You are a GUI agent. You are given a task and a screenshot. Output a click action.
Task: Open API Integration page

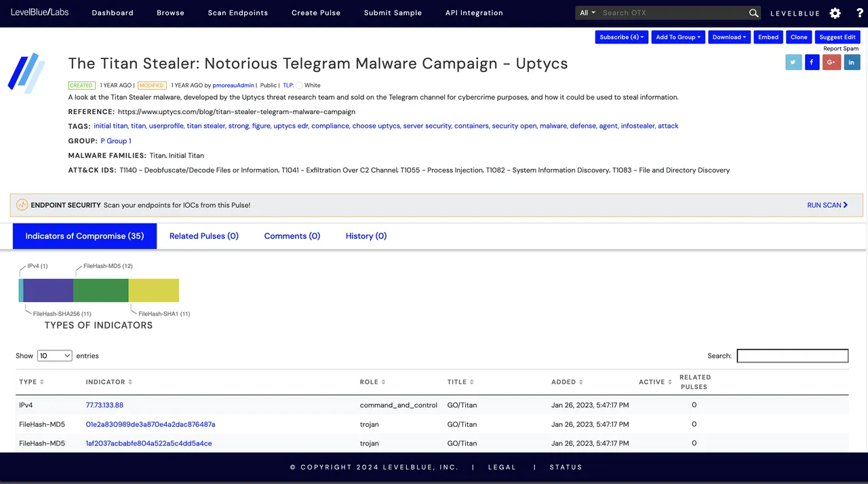pos(474,13)
